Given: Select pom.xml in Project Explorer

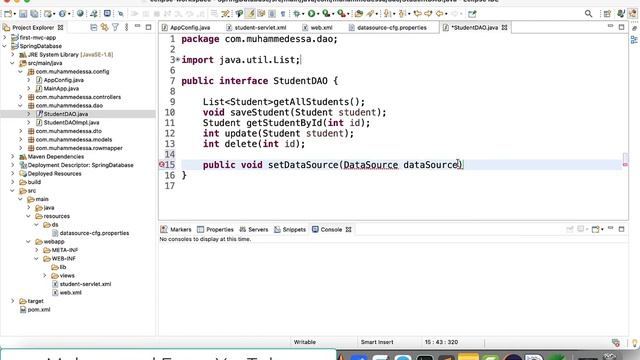Looking at the screenshot, I should tap(39, 309).
